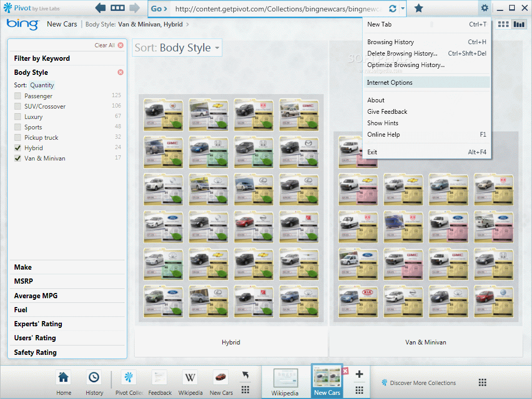Check the Passenger checkbox
This screenshot has height=399, width=532.
[x=18, y=96]
